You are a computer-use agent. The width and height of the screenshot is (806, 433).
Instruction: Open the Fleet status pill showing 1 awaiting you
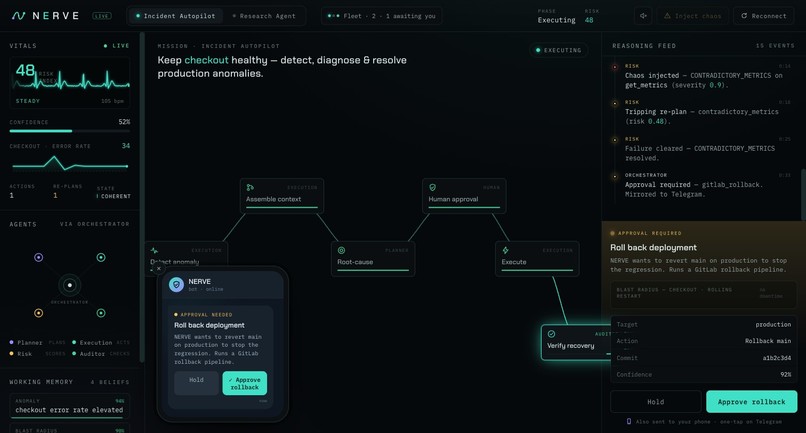tap(381, 16)
